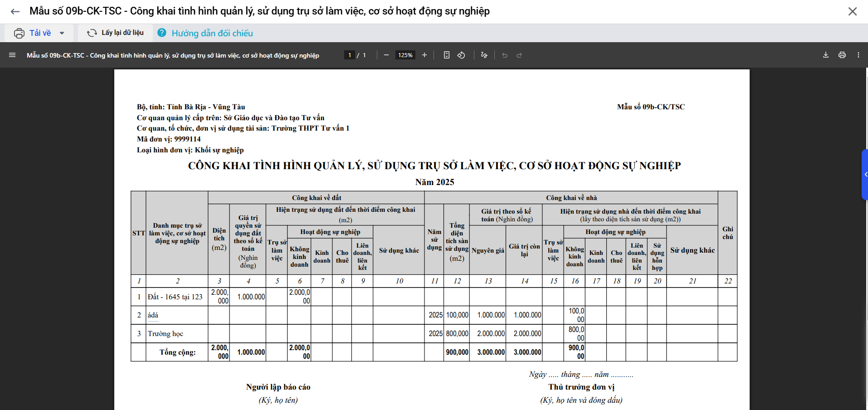Open the Tải về dropdown arrow
Viewport: 868px width, 410px height.
coord(62,33)
